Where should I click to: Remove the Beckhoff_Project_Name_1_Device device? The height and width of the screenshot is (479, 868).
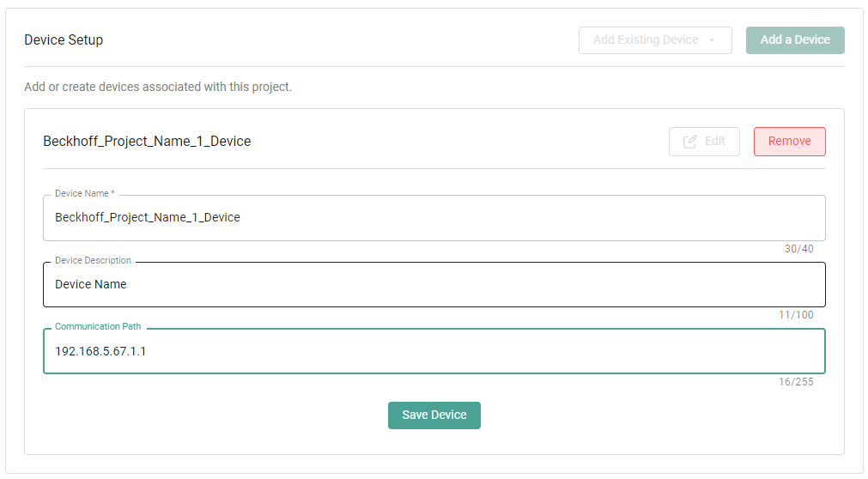789,142
